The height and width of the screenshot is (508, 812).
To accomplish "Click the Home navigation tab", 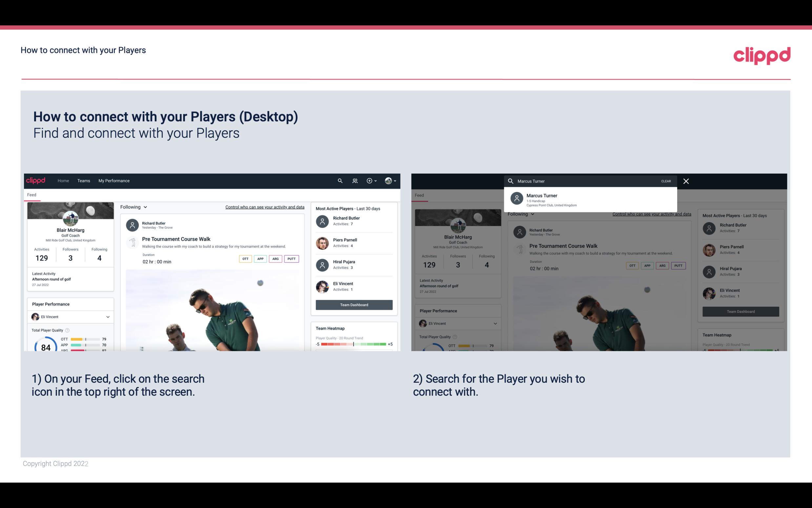I will pyautogui.click(x=63, y=180).
